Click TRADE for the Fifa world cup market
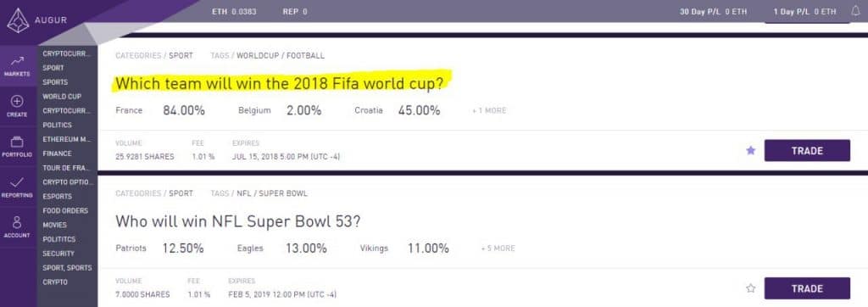Image resolution: width=868 pixels, height=307 pixels. pos(807,151)
